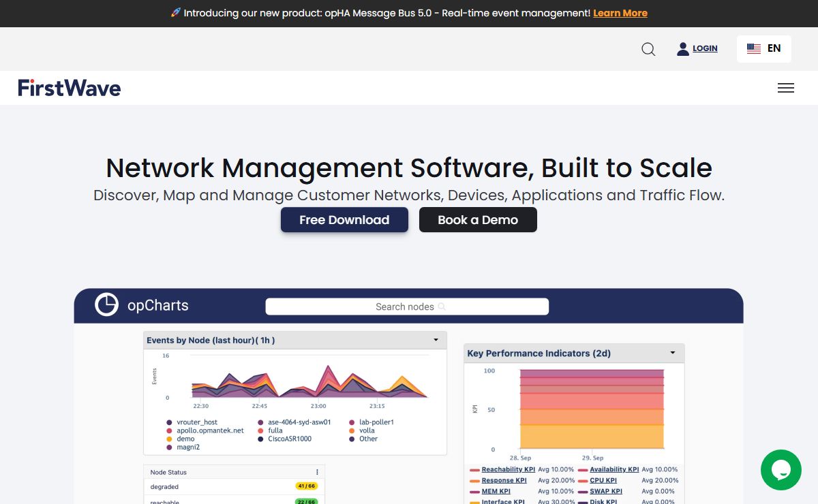Click the volla legend entry
The width and height of the screenshot is (818, 504).
362,430
